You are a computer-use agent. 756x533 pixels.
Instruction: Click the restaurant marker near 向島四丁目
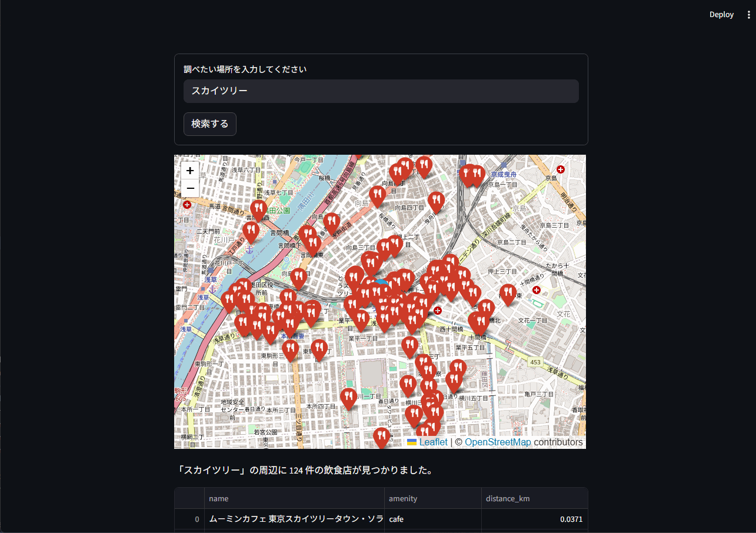pos(436,202)
